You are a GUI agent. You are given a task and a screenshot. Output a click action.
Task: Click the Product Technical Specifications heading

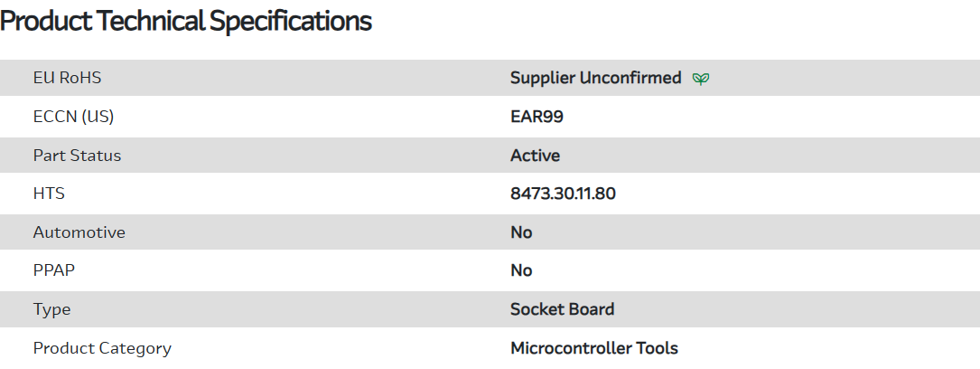coord(186,22)
